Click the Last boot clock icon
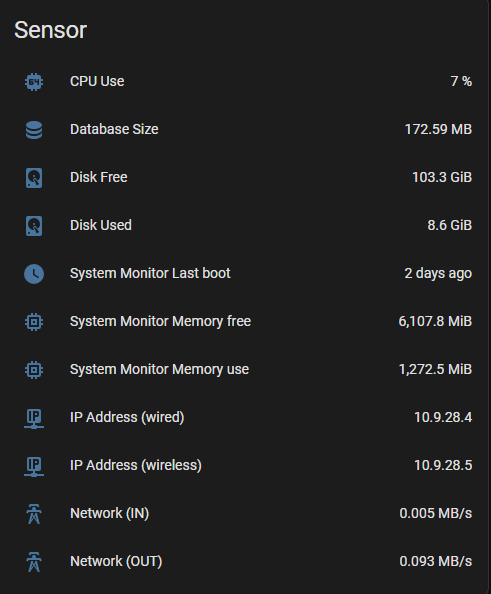491x594 pixels. (34, 274)
